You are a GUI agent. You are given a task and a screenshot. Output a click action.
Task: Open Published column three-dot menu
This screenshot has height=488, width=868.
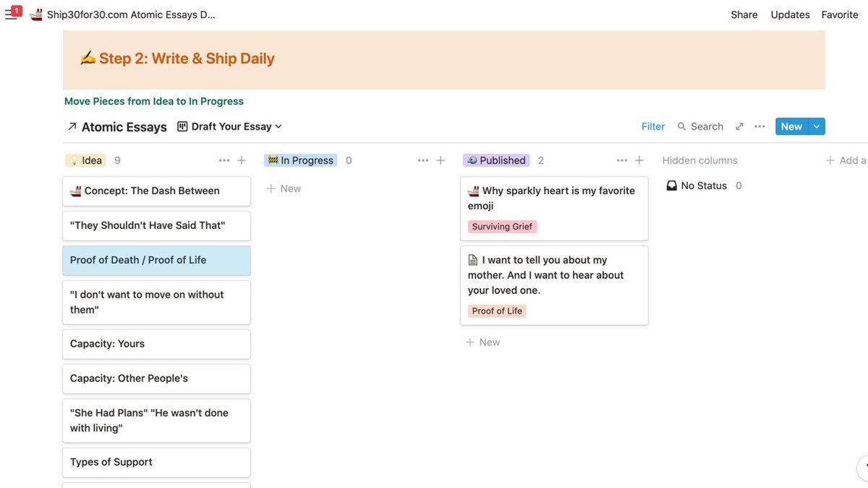[622, 161]
